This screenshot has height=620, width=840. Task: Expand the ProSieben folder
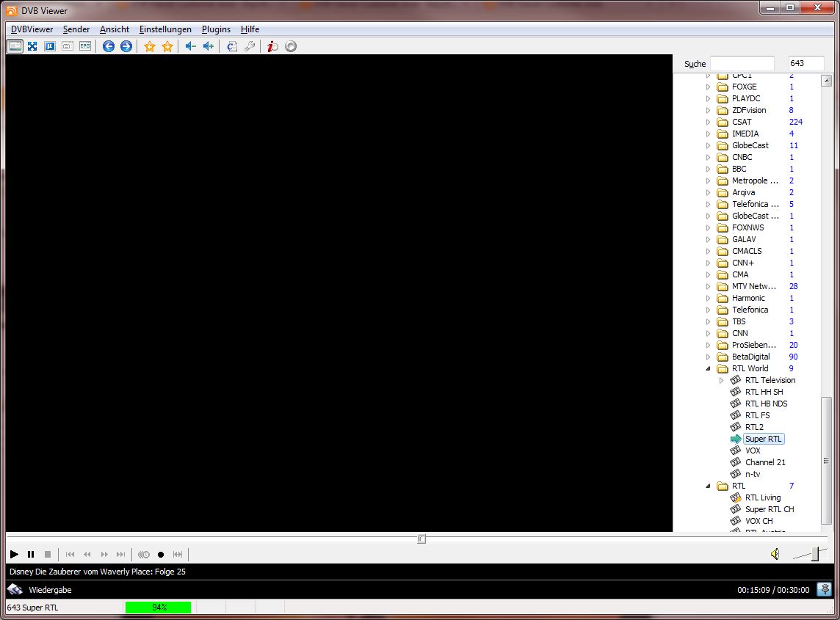point(709,345)
